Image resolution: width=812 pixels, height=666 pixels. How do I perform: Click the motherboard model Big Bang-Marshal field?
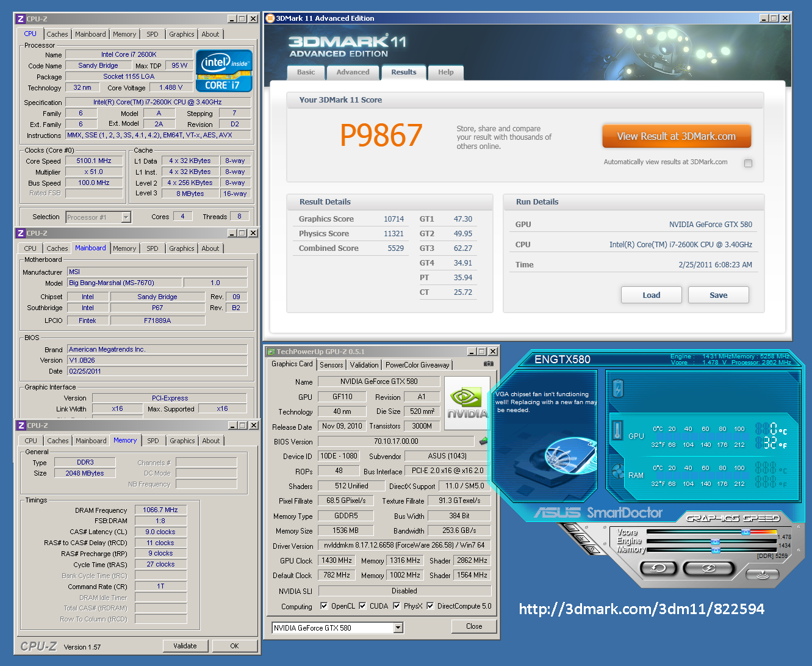[124, 283]
